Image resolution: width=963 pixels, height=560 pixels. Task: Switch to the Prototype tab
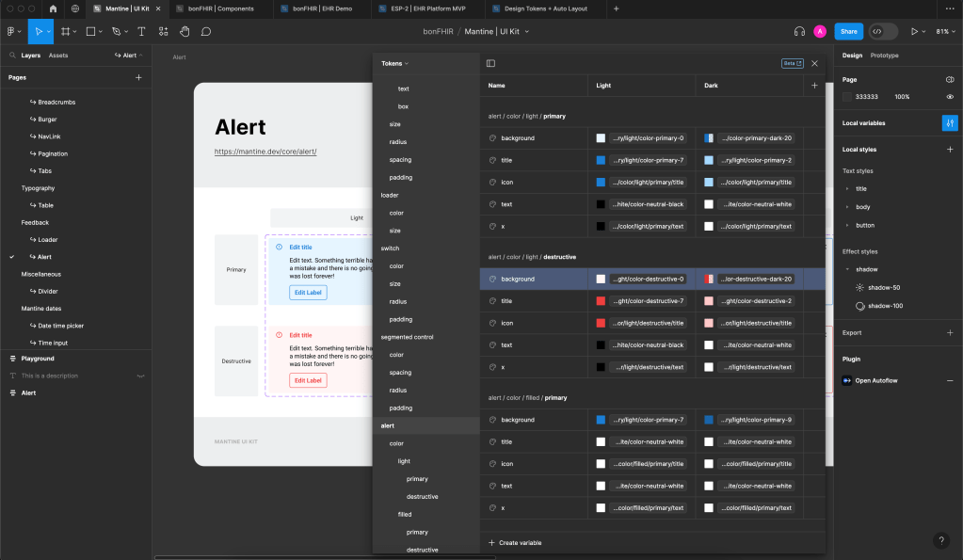[x=884, y=56]
